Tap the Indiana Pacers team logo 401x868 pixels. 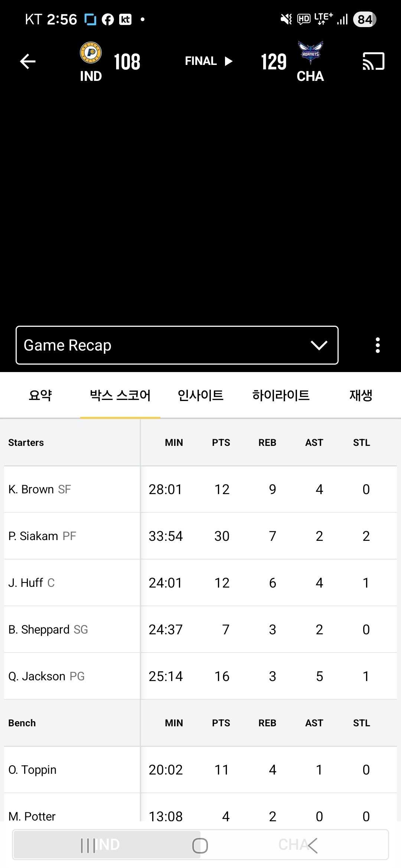tap(91, 53)
